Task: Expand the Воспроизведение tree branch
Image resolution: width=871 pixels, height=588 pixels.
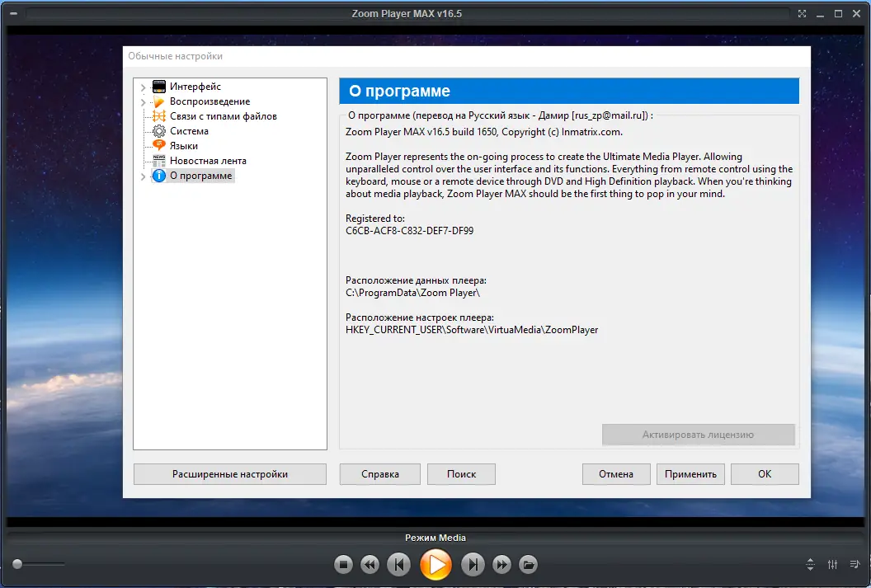Action: (143, 101)
